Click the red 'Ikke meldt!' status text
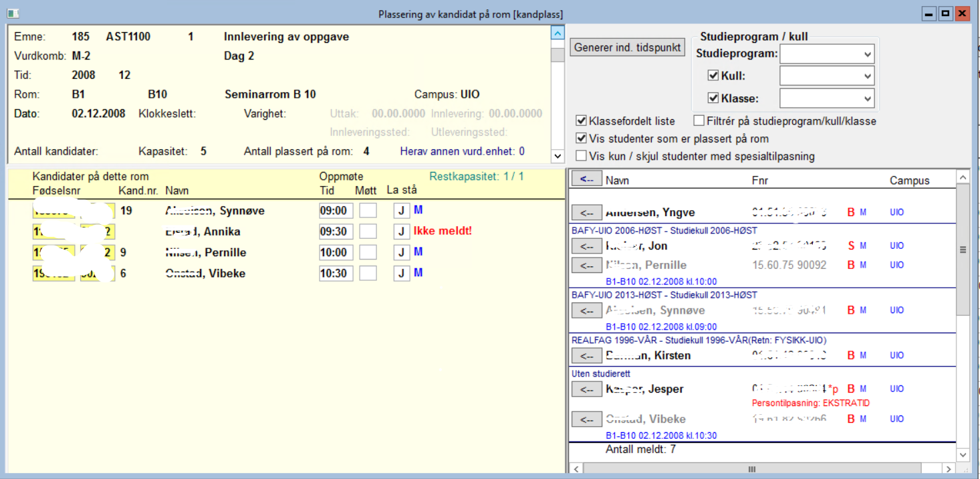 click(x=443, y=231)
